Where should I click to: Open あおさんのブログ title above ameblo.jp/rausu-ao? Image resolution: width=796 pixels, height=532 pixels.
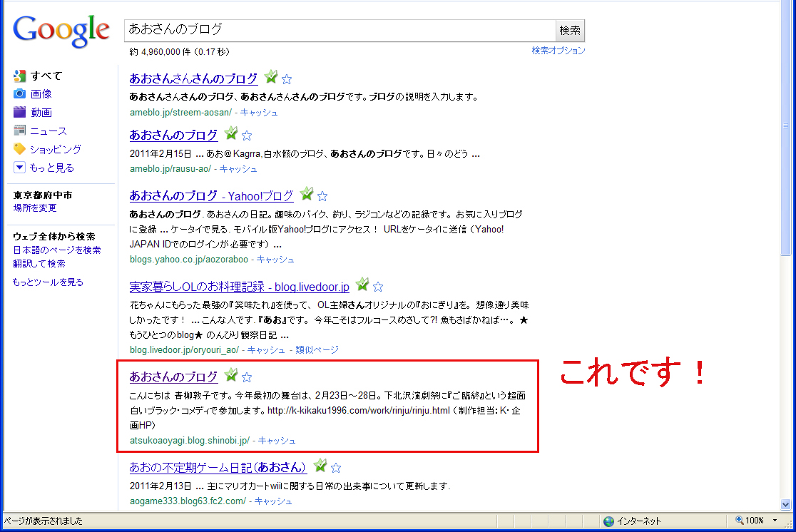pyautogui.click(x=173, y=135)
